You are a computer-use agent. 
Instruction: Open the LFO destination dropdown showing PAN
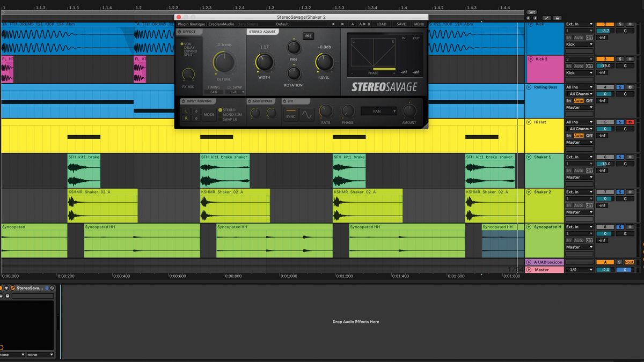[378, 112]
